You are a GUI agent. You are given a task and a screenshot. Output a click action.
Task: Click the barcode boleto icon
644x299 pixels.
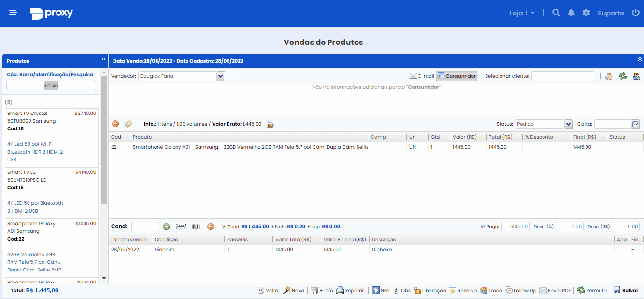196,226
